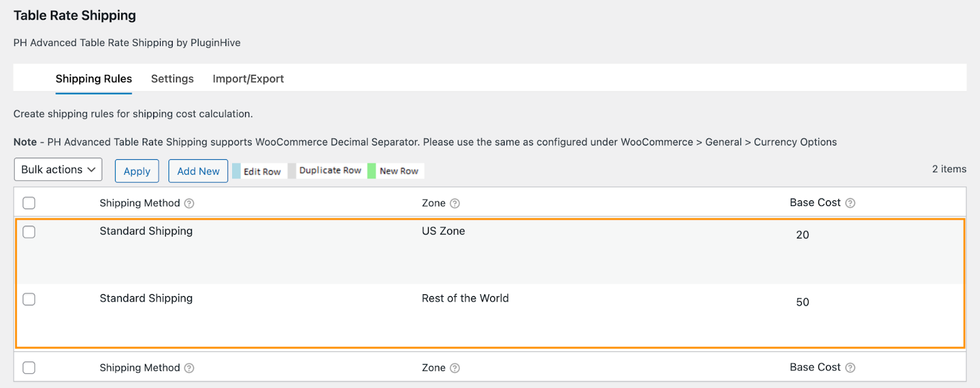Click help icon beside top Base Cost header
Screen dimensions: 980x388
tap(850, 203)
